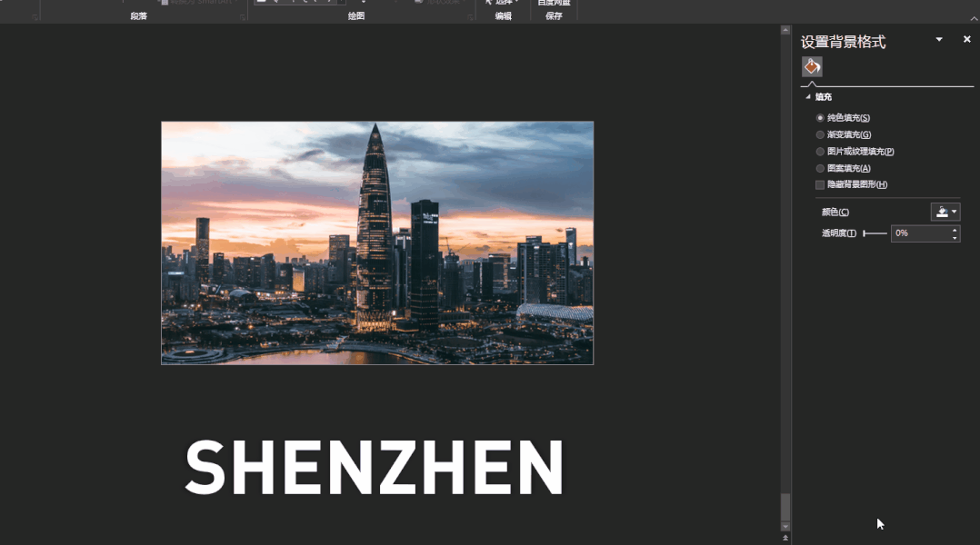Select the 渐变填充 radio option
Viewport: 980px width, 545px height.
click(x=820, y=134)
